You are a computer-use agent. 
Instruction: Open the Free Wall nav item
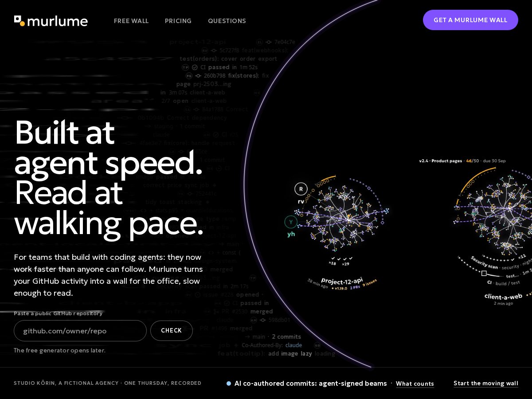[x=131, y=21]
